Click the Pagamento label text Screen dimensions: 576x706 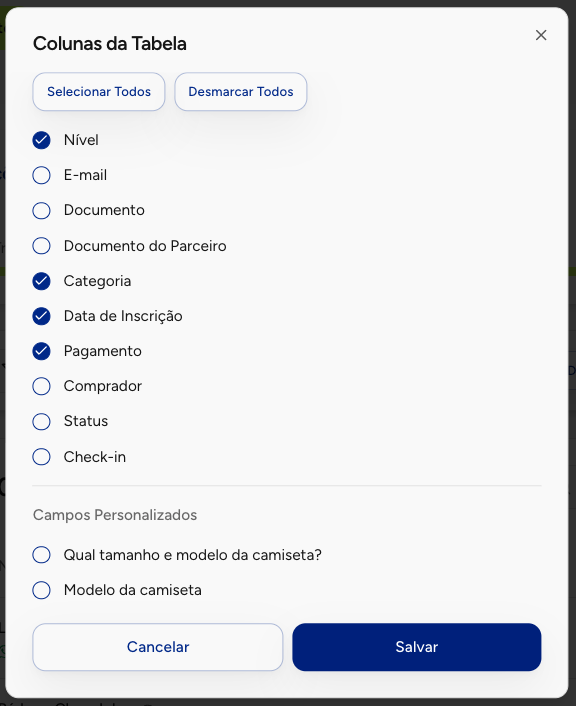(x=103, y=351)
